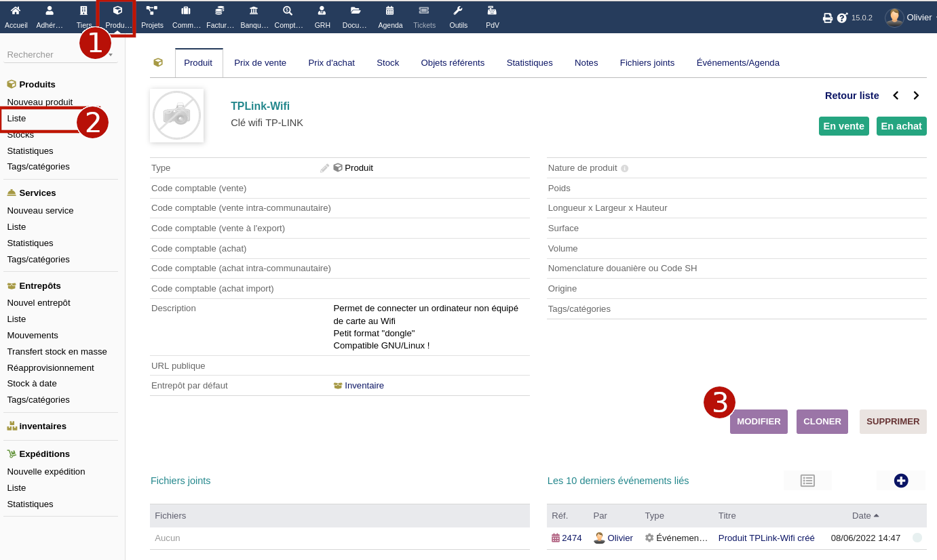Open Transfert stock en masse

pyautogui.click(x=57, y=351)
